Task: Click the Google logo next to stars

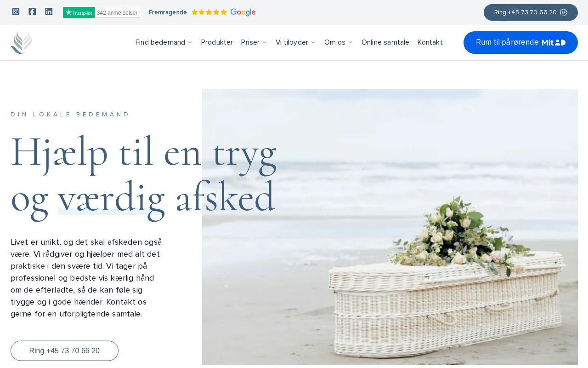Action: (x=243, y=12)
